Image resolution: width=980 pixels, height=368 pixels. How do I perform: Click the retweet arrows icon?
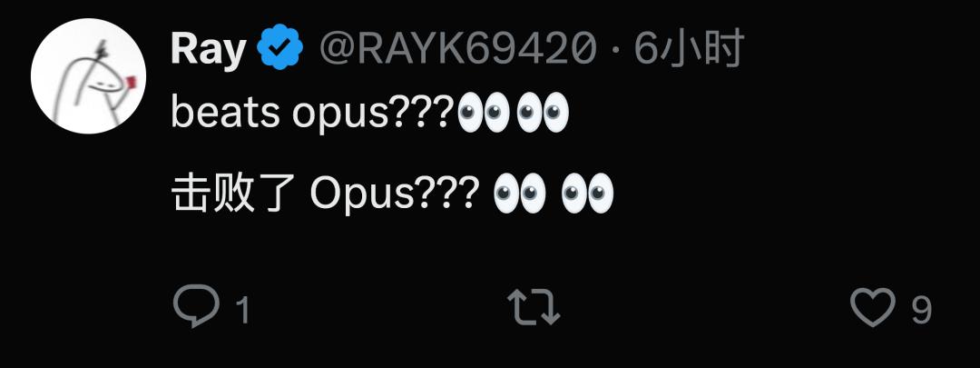533,307
